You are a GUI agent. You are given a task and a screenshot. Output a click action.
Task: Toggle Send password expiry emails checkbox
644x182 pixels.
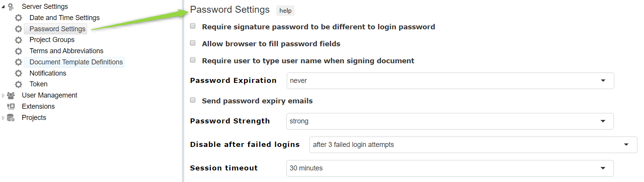click(193, 100)
